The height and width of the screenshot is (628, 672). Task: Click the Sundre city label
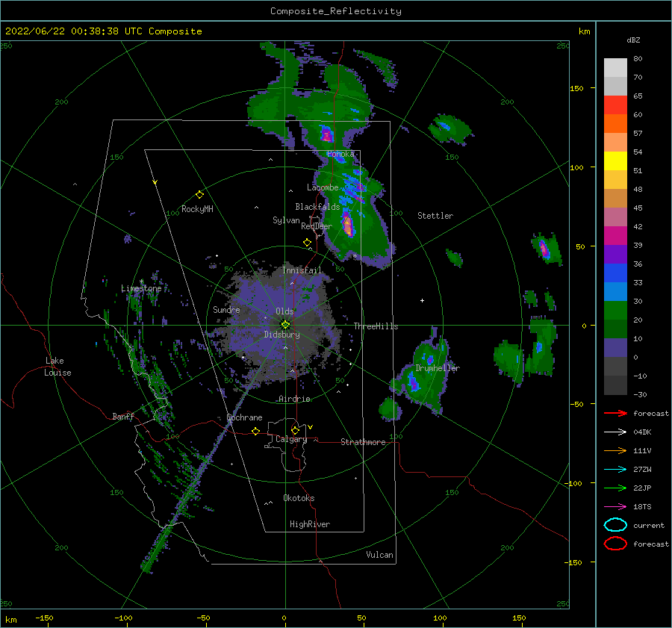[x=226, y=309]
